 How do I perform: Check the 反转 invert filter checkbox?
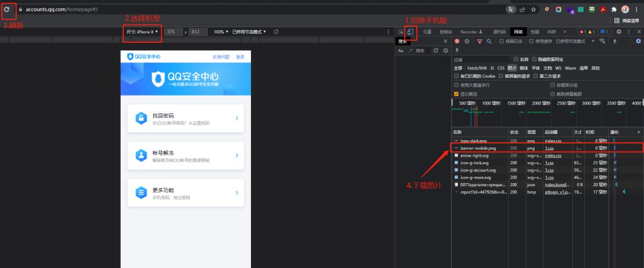tap(516, 59)
